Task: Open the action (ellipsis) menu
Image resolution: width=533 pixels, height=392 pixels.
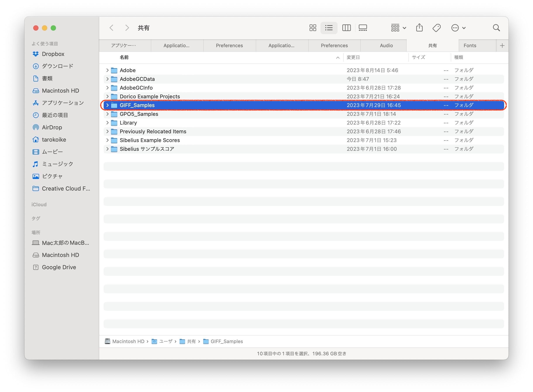Action: [x=458, y=28]
